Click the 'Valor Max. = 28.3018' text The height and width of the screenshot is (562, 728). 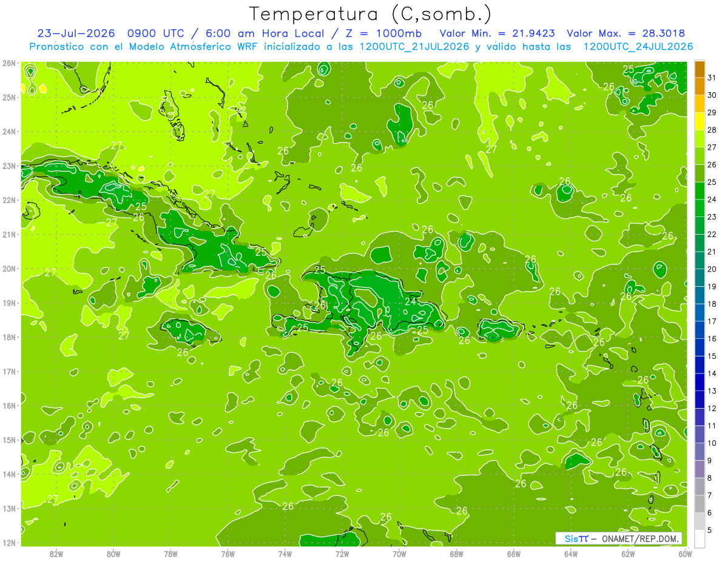tap(625, 33)
